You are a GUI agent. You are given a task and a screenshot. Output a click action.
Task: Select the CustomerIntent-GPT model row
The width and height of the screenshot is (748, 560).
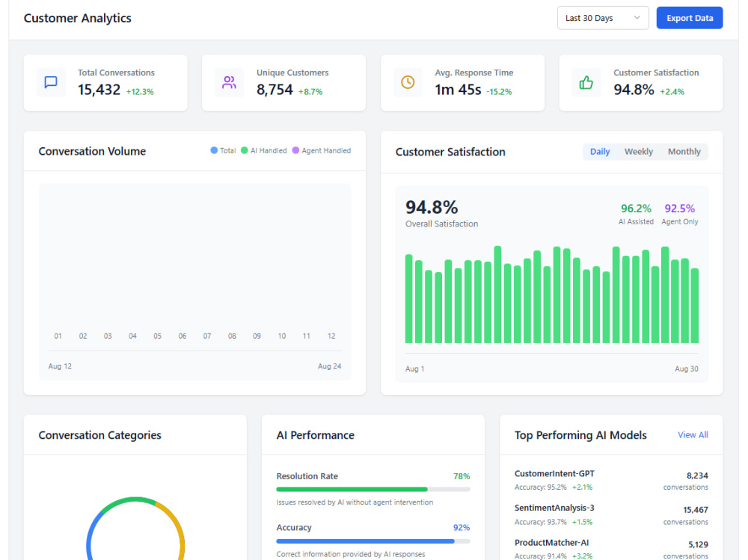pos(611,480)
